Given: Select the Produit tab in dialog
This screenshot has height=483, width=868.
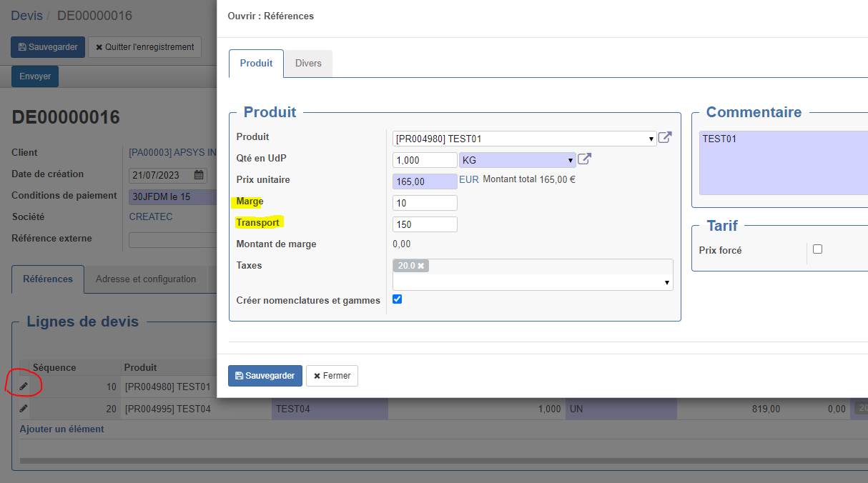Looking at the screenshot, I should [x=256, y=63].
